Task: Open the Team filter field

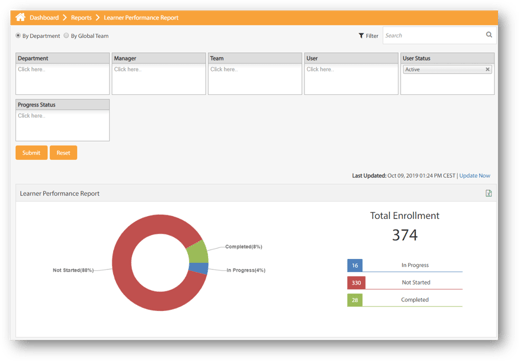Action: click(x=255, y=79)
